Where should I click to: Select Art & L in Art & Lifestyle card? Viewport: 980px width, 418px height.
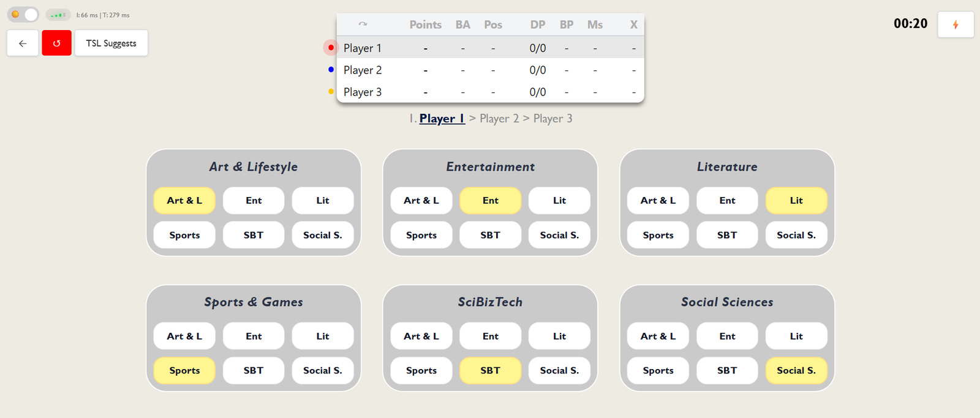coord(184,201)
